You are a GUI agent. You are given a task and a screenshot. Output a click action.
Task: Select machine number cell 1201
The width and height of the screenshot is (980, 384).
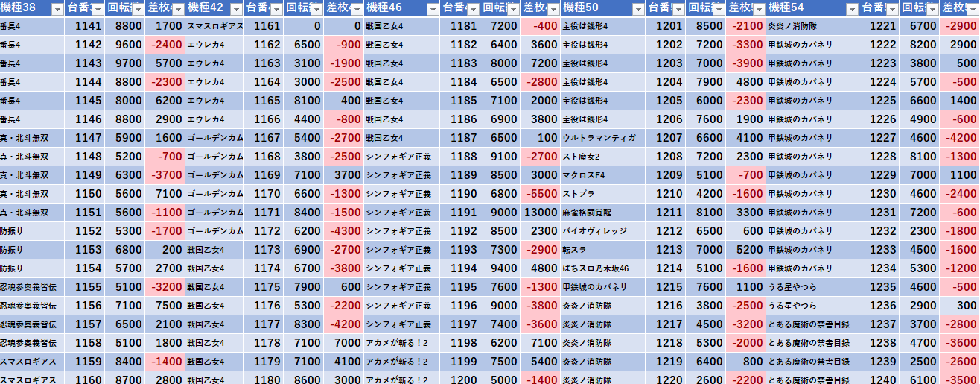click(x=666, y=26)
